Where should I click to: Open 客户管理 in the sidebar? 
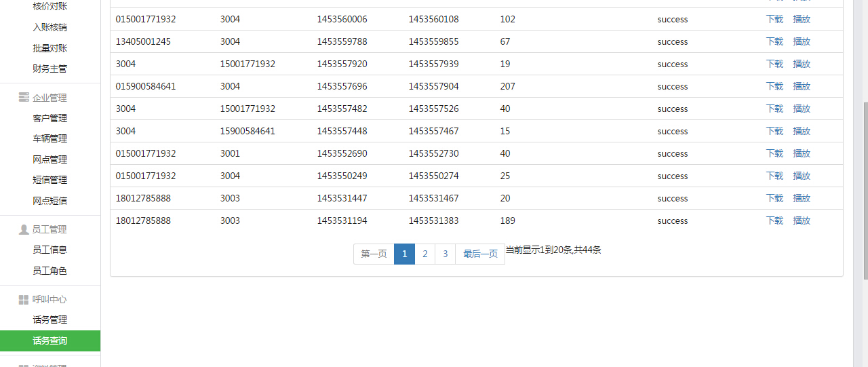coord(50,118)
